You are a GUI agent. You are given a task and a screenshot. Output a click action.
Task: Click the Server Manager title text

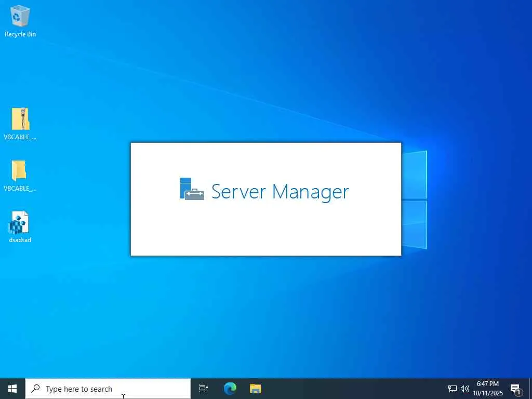click(x=280, y=191)
